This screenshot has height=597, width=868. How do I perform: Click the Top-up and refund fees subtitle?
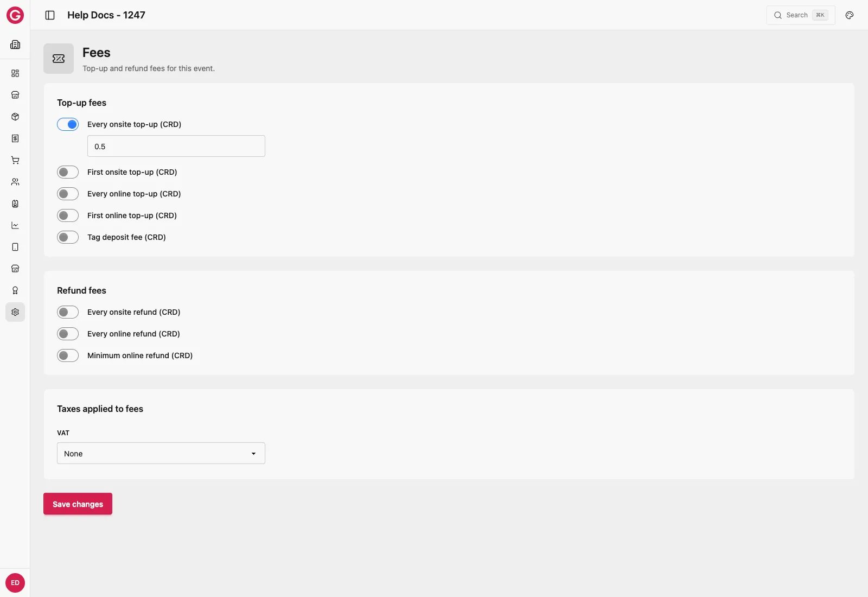(x=149, y=68)
